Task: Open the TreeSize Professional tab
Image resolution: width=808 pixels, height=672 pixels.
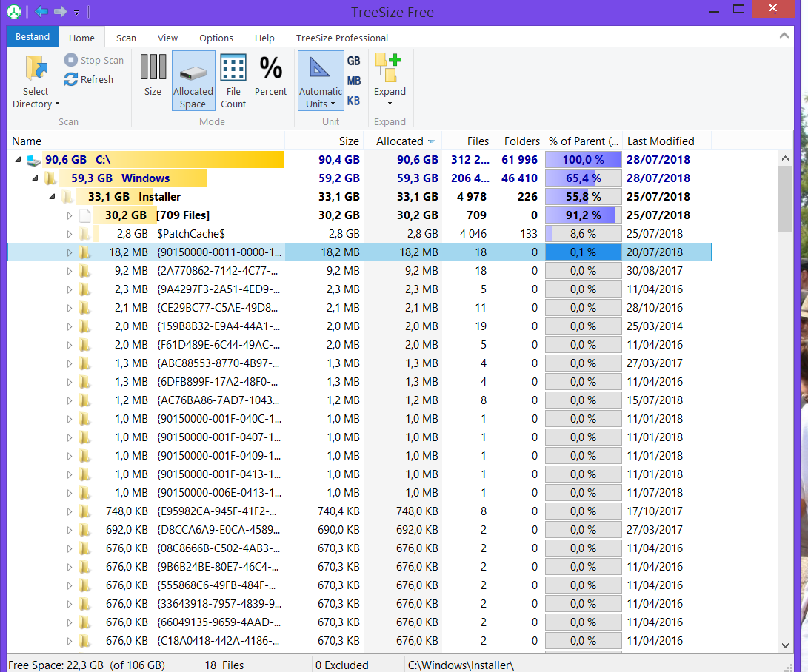Action: coord(341,38)
